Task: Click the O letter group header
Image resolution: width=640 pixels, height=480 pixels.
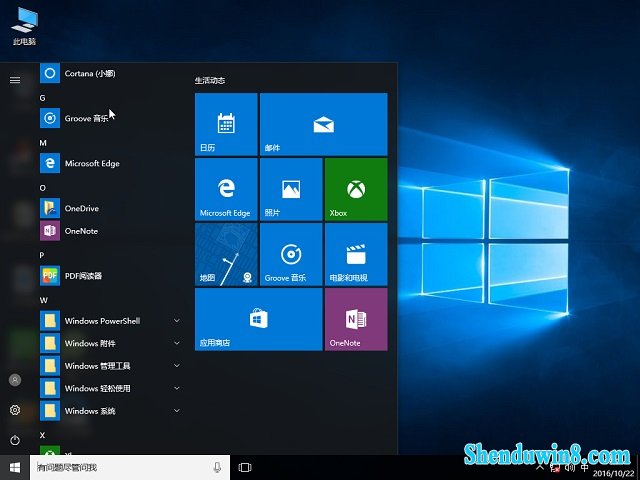Action: tap(42, 188)
